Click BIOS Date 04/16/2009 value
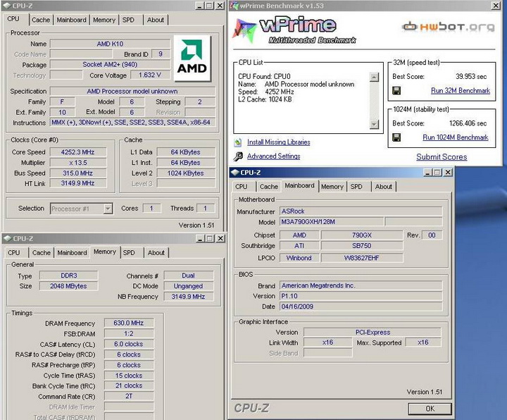Screen dimensions: 507x420 [361, 307]
